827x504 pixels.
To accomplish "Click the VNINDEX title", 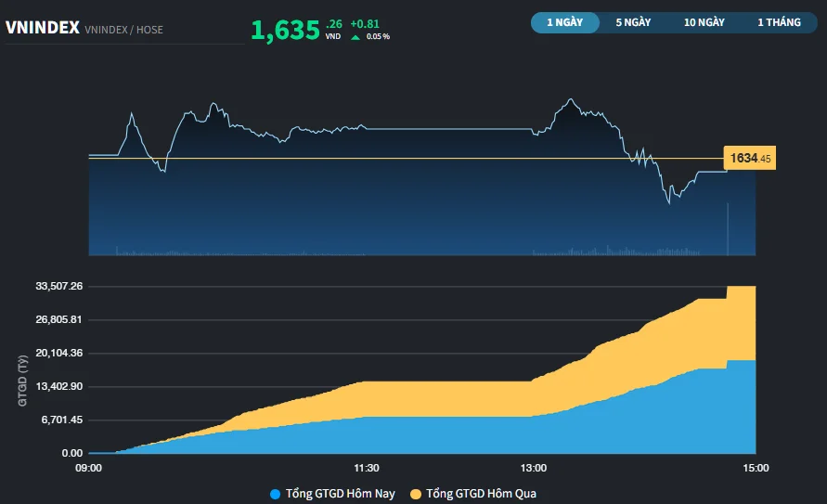I will [x=42, y=28].
